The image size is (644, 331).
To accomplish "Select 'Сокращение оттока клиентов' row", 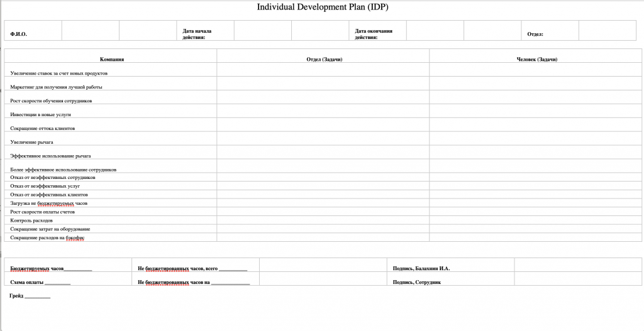I will (x=323, y=125).
